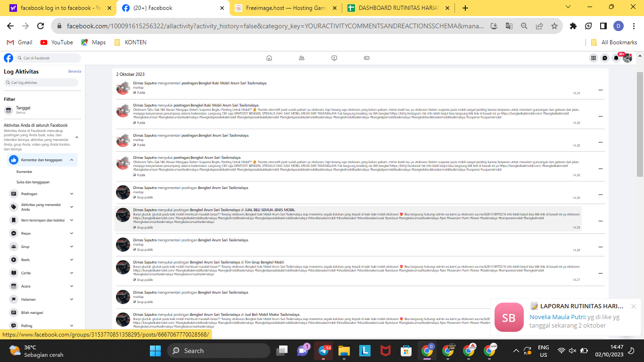Open the Chrome side panel icon
644x362 pixels.
pos(603,26)
